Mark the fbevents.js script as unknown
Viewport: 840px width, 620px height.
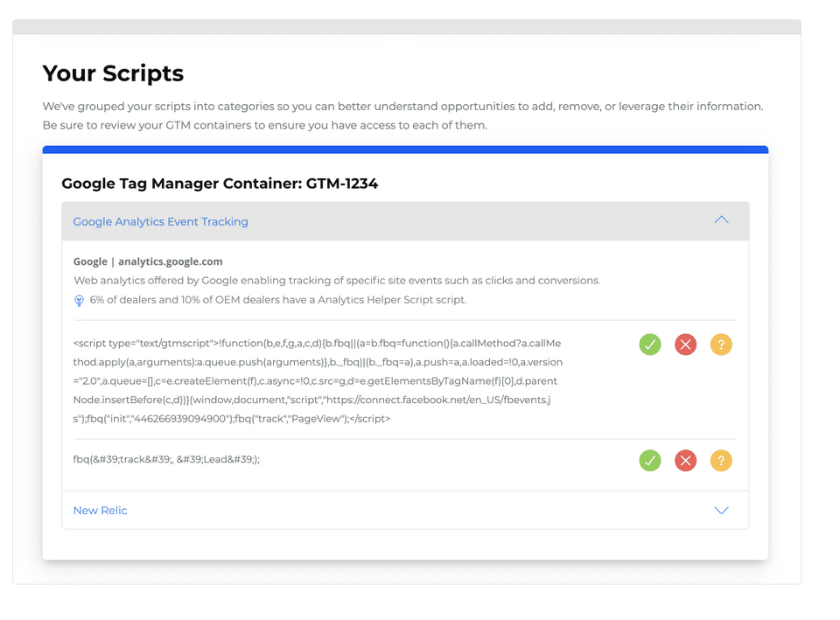point(721,345)
